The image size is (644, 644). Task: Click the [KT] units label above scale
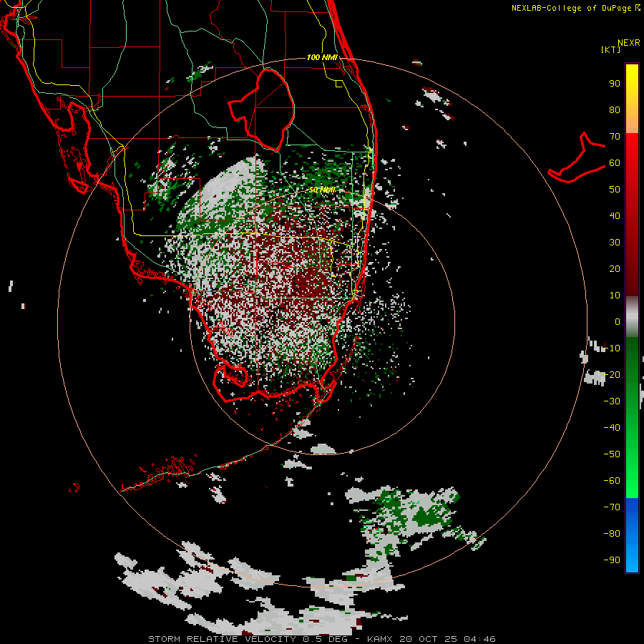tap(610, 49)
